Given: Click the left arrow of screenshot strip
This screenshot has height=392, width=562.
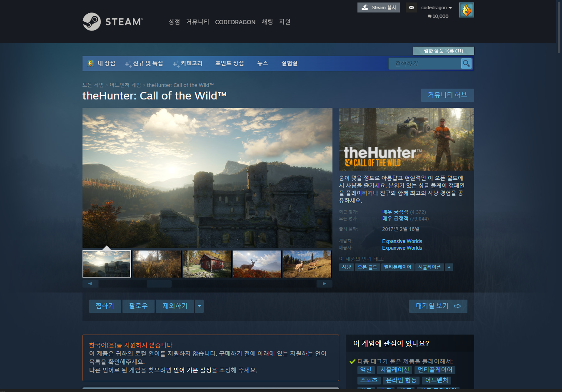Looking at the screenshot, I should (x=90, y=284).
